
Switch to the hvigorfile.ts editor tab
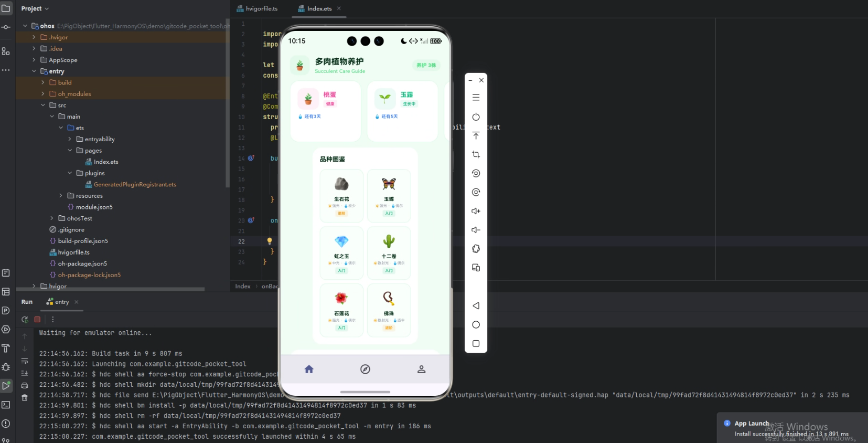(x=257, y=8)
